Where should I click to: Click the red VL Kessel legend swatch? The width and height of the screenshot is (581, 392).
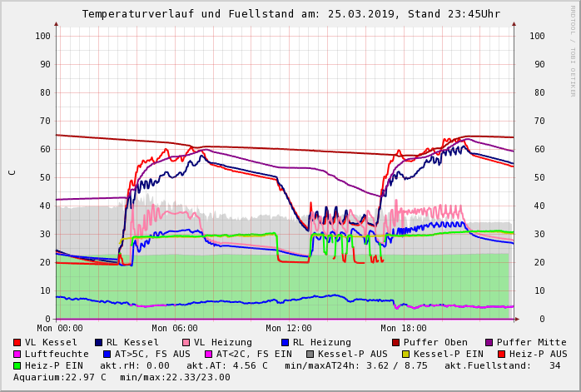[x=17, y=342]
